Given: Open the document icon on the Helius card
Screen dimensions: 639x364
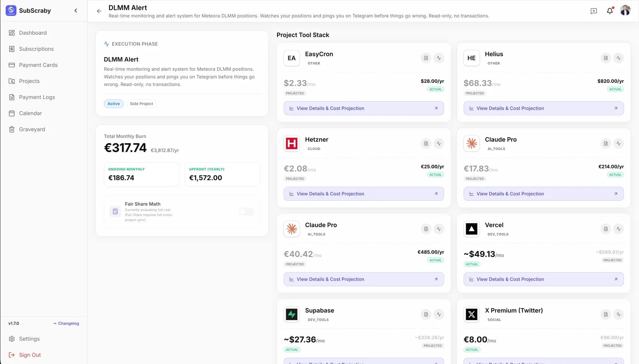Looking at the screenshot, I should pos(606,58).
